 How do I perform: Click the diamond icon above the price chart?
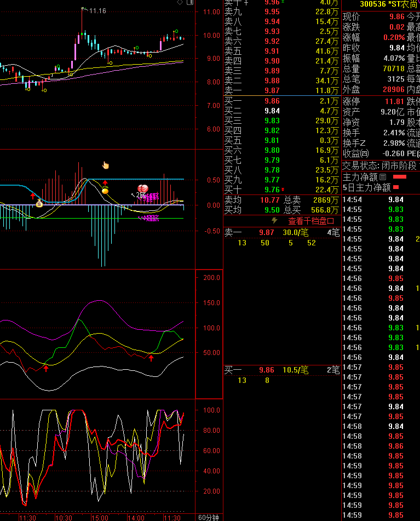[x=180, y=3]
